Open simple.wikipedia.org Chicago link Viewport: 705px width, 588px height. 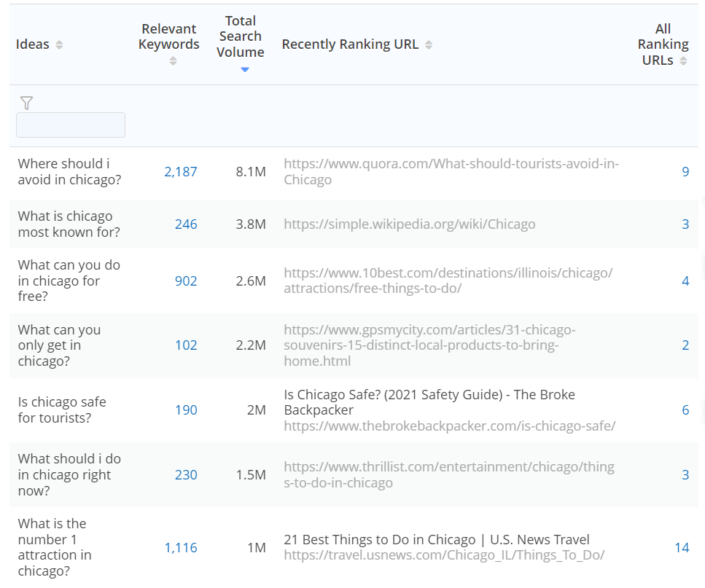click(410, 224)
